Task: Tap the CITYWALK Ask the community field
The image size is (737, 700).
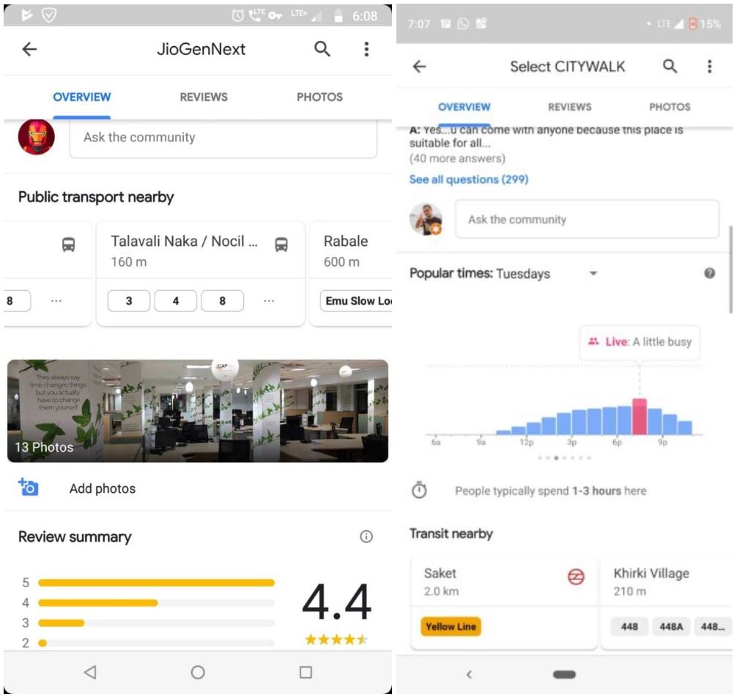Action: (587, 220)
